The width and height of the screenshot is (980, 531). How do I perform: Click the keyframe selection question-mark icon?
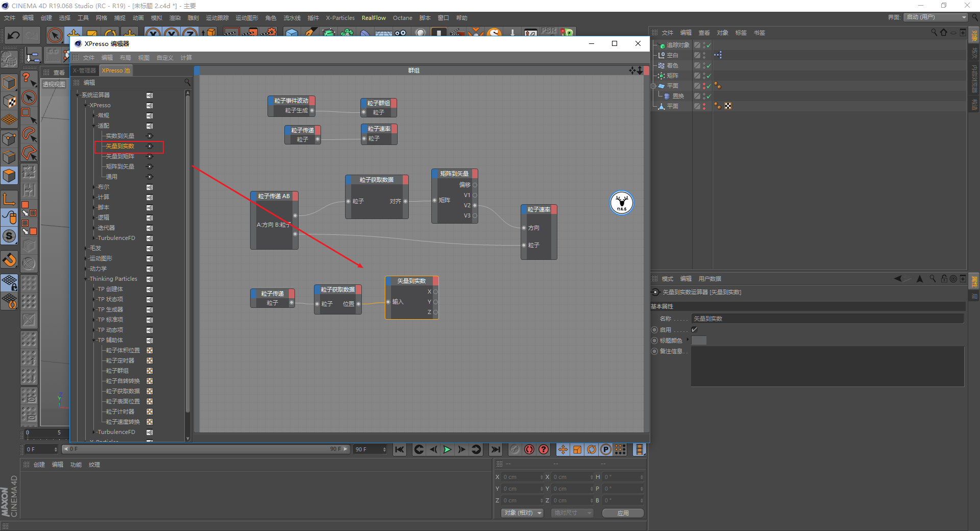coord(544,449)
